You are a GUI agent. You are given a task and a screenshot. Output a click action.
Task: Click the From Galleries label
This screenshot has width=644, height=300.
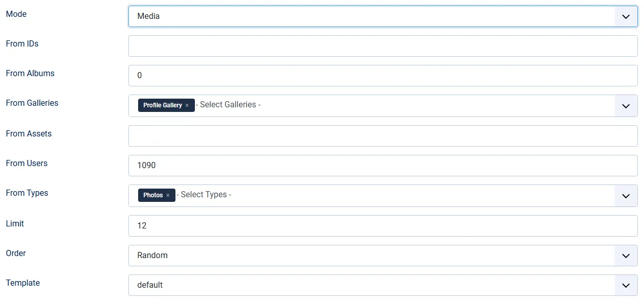pyautogui.click(x=32, y=103)
